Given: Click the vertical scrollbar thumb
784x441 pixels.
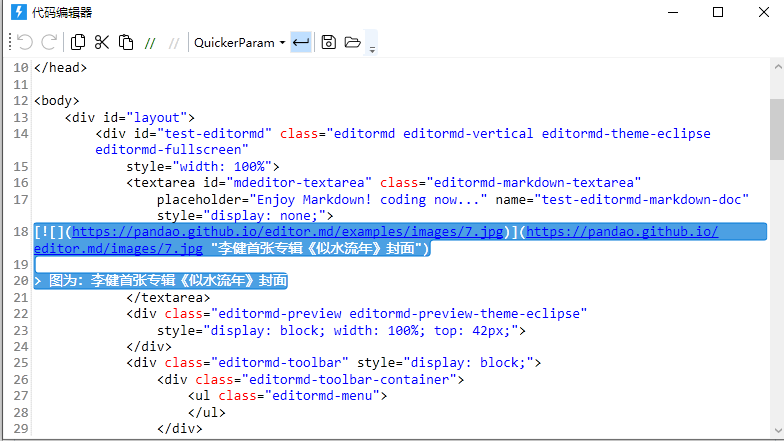Looking at the screenshot, I should (777, 130).
